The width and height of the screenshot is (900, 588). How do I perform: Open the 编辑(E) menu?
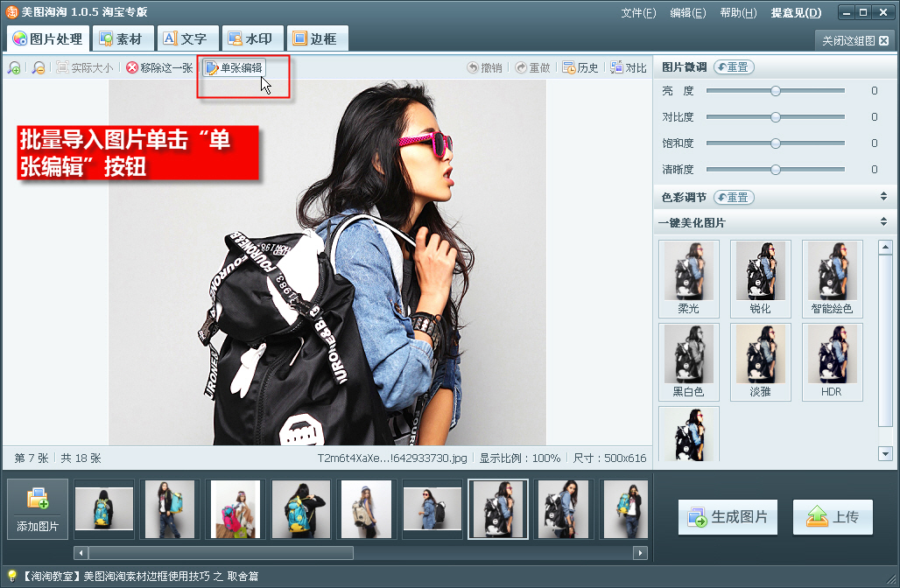687,12
